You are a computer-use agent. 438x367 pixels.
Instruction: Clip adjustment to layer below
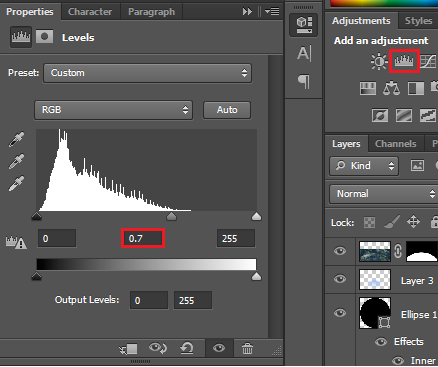pyautogui.click(x=128, y=349)
